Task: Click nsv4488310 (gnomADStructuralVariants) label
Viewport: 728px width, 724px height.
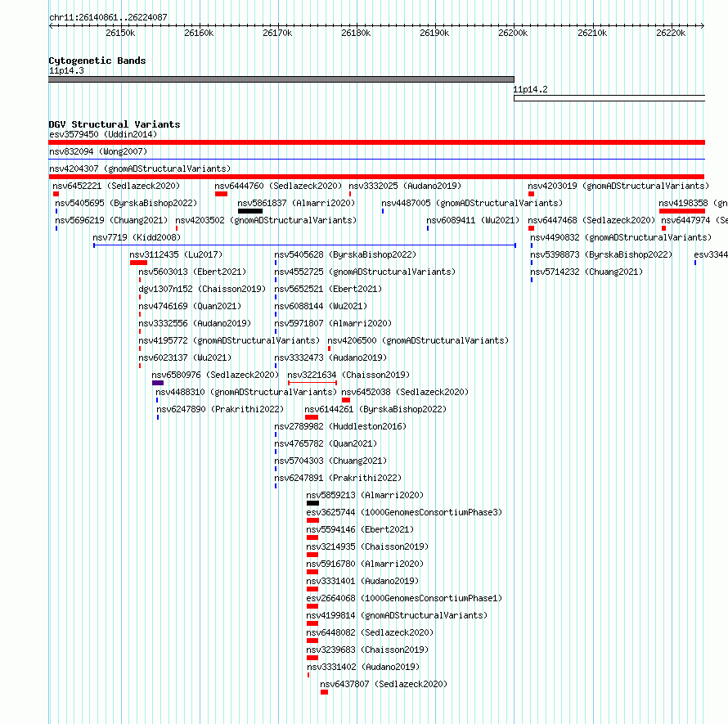Action: click(x=246, y=392)
